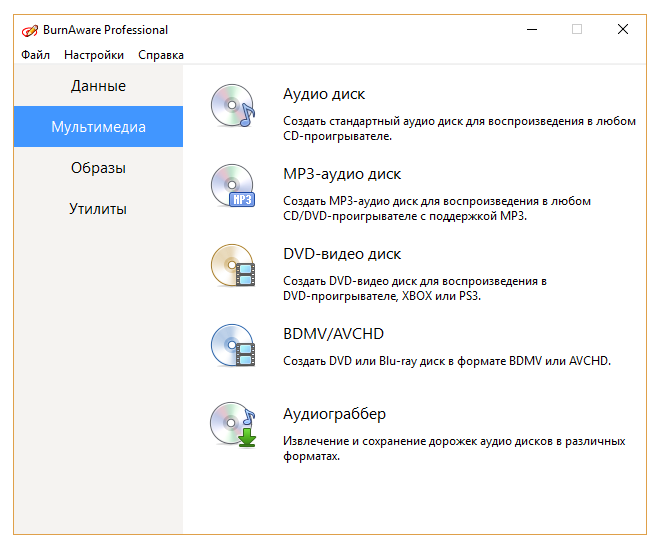Click description 'Создать DVD-видео диск для воспроизведения'
Viewport: 664px width, 556px height.
pos(415,289)
